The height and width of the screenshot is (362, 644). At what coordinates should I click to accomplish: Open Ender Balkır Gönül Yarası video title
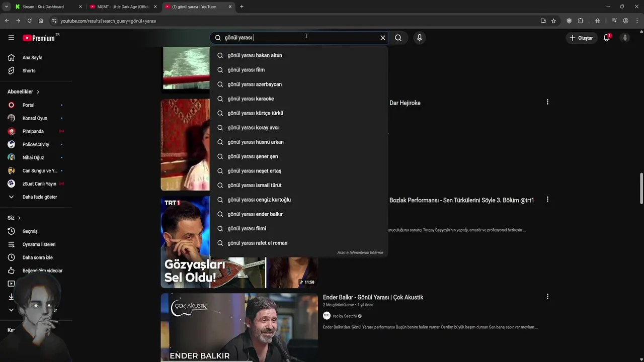click(x=373, y=297)
